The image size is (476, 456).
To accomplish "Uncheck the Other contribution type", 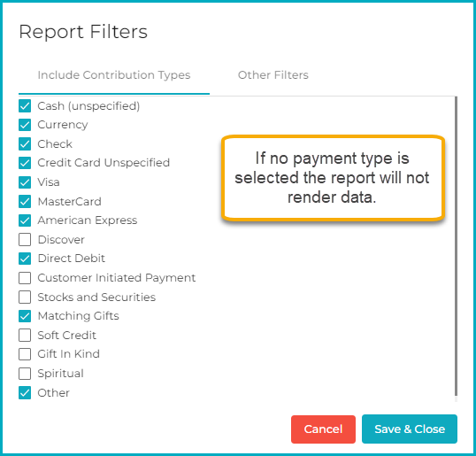I will pos(25,392).
